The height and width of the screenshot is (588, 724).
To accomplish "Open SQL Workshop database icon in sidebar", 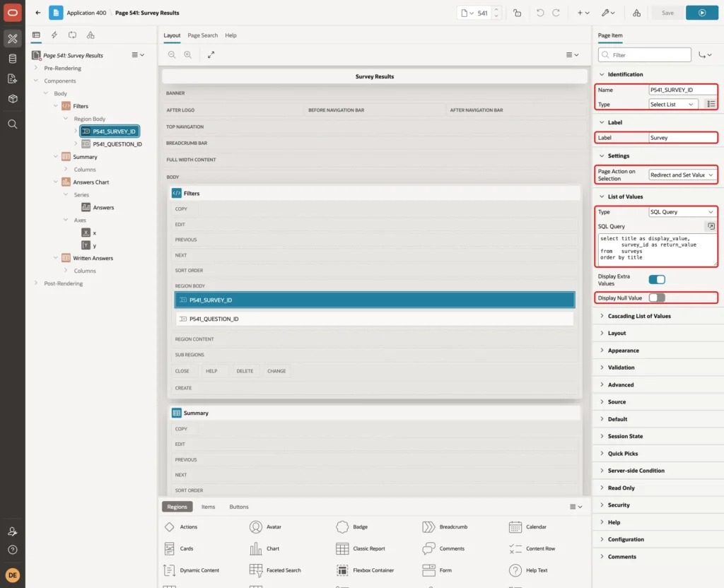I will pyautogui.click(x=13, y=59).
